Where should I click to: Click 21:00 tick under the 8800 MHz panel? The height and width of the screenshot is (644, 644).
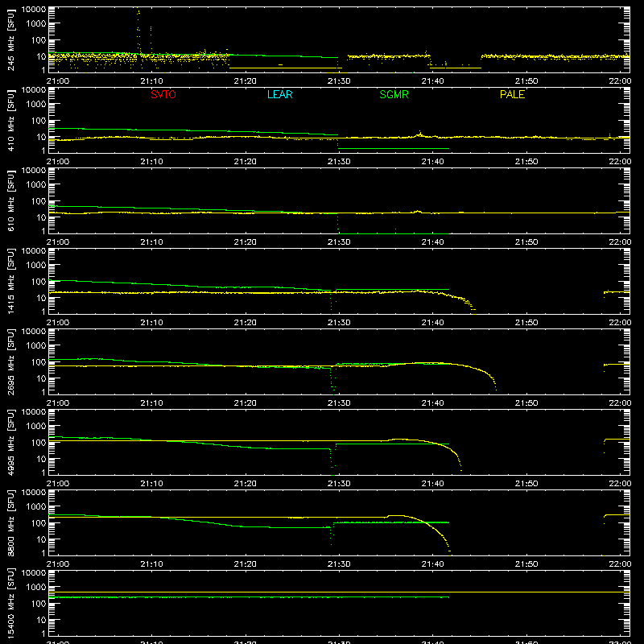click(58, 564)
